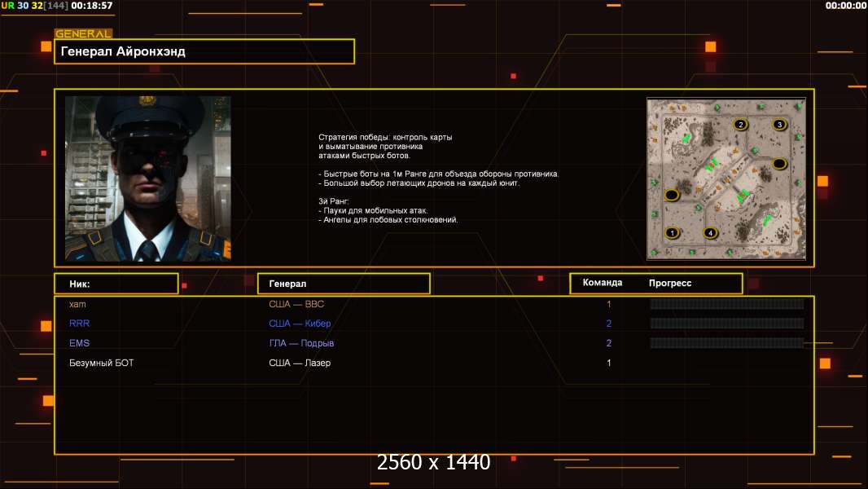Screen dimensions: 868x489
Task: Click the Команда column header
Action: (x=603, y=283)
